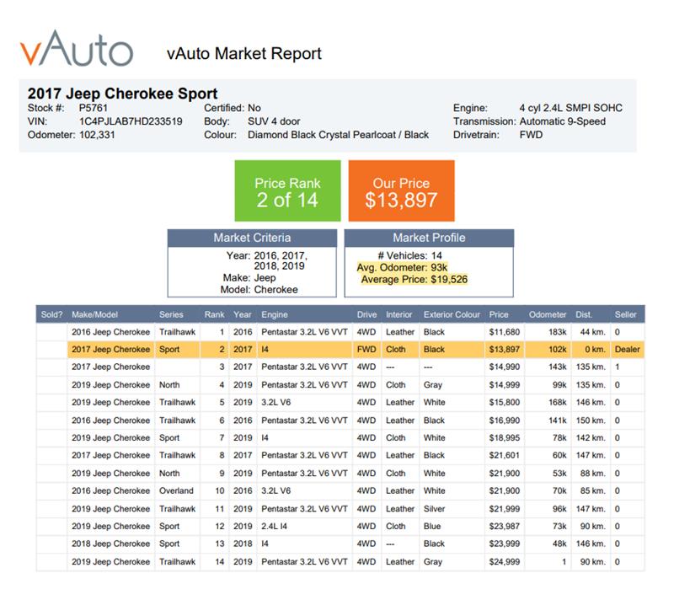674x616 pixels.
Task: Click the Year column header
Action: click(x=243, y=314)
